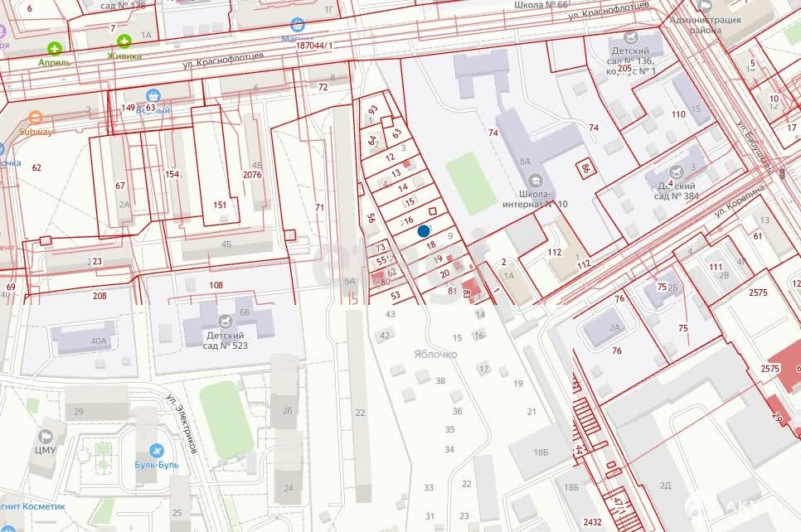Select the orange Subway restaurant icon
The height and width of the screenshot is (532, 801).
[35, 118]
